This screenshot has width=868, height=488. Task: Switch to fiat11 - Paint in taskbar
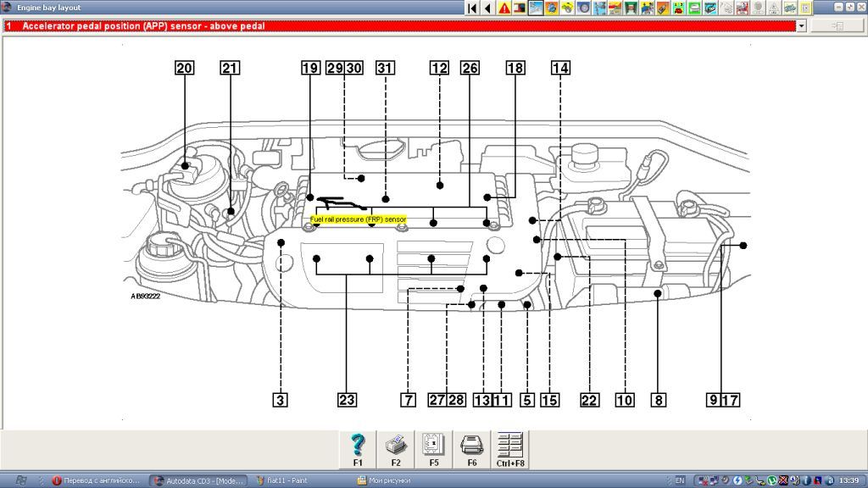coord(288,480)
